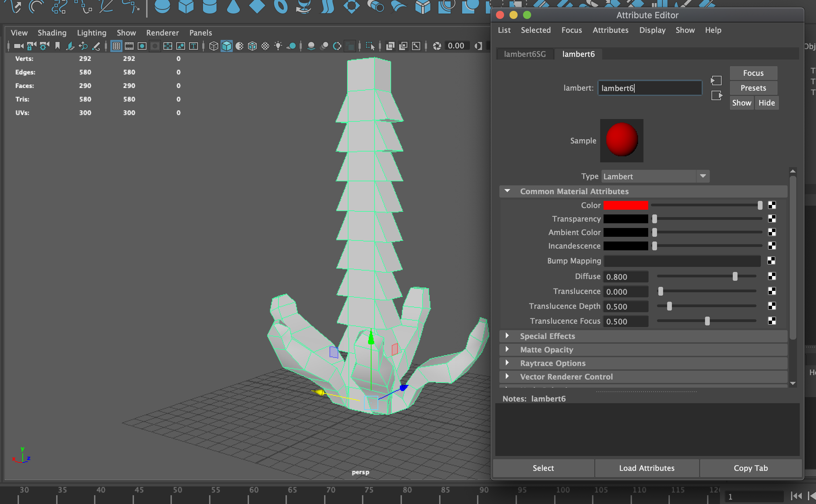This screenshot has width=816, height=504.
Task: Toggle smooth shade all cube icon
Action: 226,46
